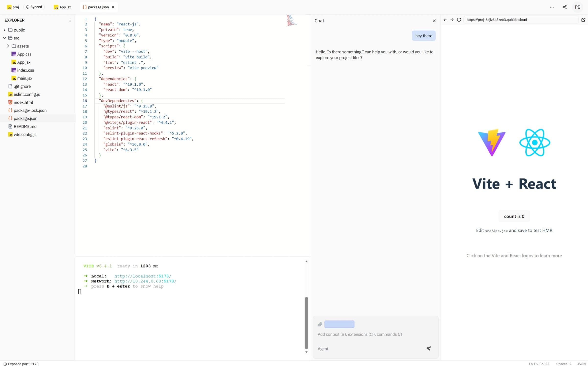Image resolution: width=588 pixels, height=367 pixels.
Task: Click the Share icon in the top bar
Action: [x=565, y=7]
